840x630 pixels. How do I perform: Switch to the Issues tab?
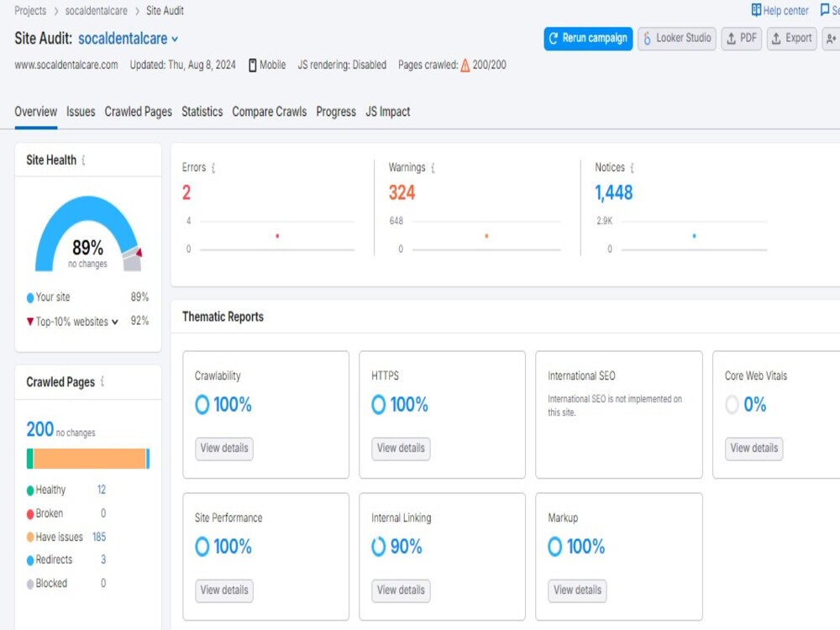tap(81, 112)
